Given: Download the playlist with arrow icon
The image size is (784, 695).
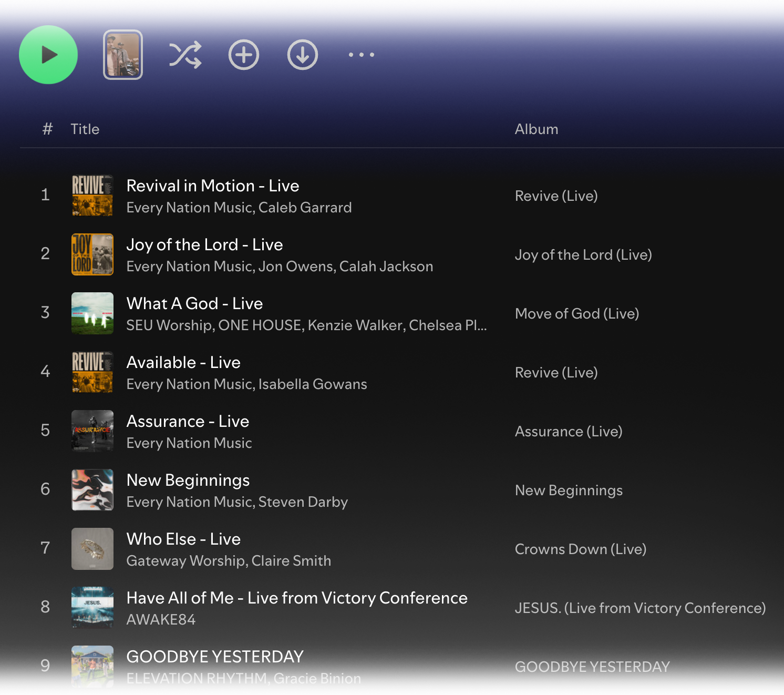Looking at the screenshot, I should tap(303, 55).
